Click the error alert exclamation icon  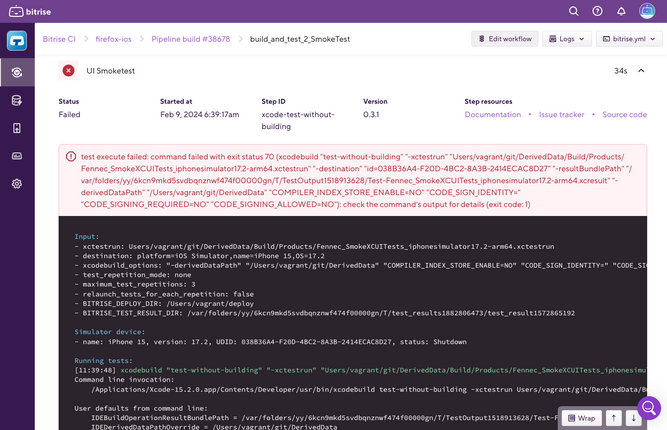[x=71, y=157]
